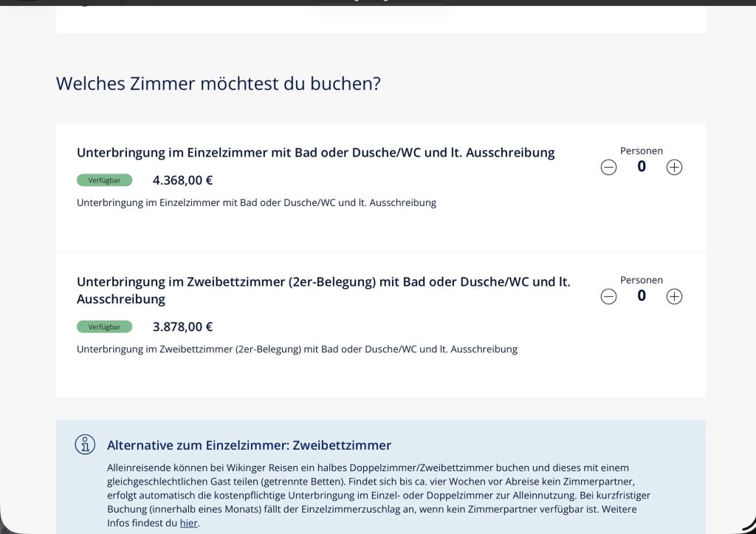Click the Zweibettzimmer person count value
Image resolution: width=756 pixels, height=534 pixels.
point(641,296)
